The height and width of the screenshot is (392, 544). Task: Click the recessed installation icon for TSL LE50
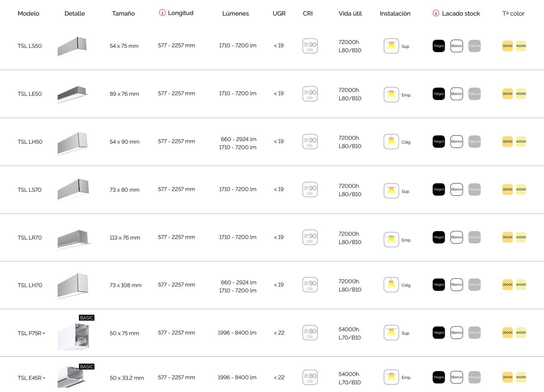(x=391, y=94)
